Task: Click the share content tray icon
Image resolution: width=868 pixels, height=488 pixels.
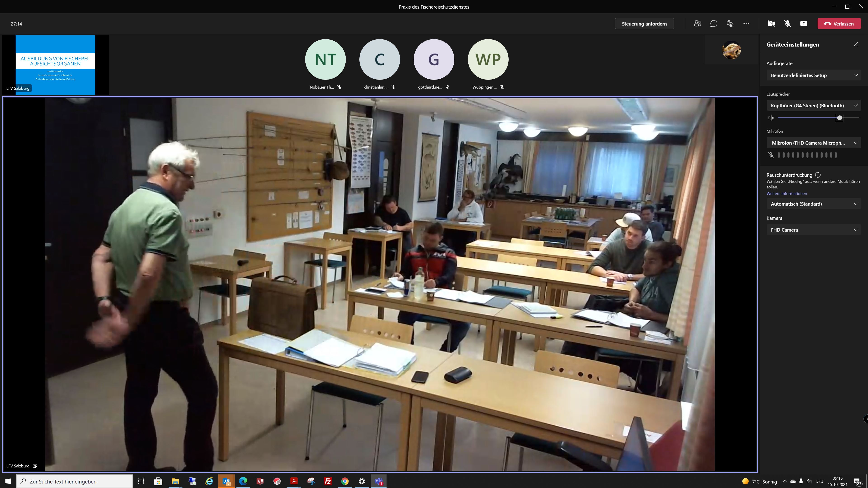Action: [804, 23]
